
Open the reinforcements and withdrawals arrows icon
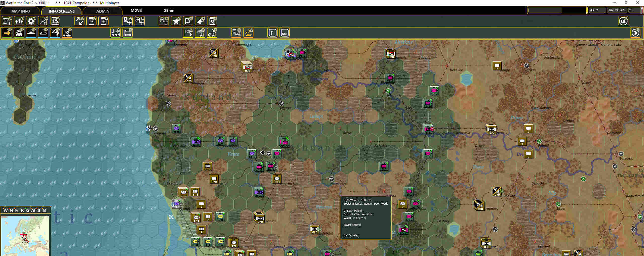tap(79, 21)
